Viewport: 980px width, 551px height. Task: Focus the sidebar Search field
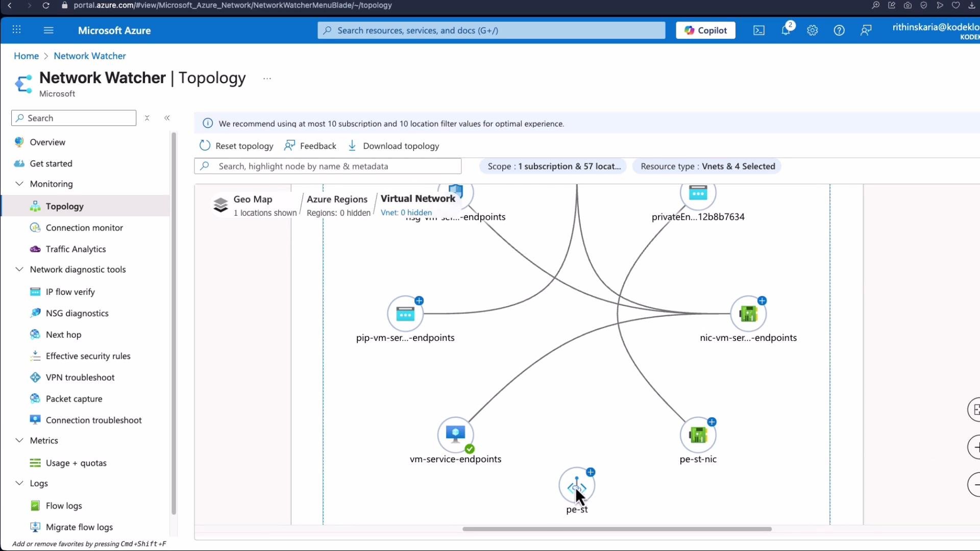tap(73, 118)
